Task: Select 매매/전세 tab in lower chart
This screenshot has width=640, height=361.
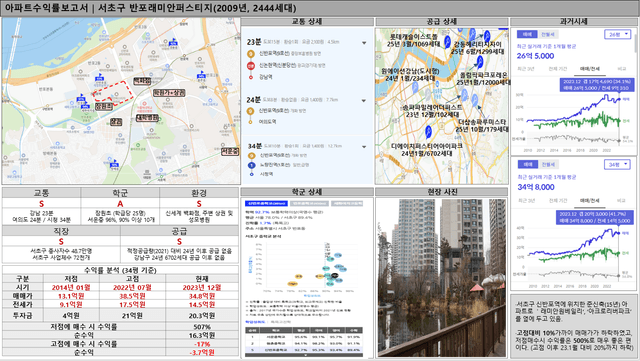Action: pos(590,200)
